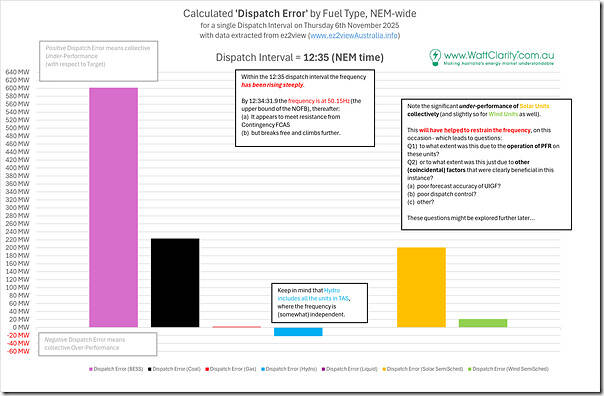Click legend label 'Dispatch Error (Hydro)'
The image size is (604, 396).
tap(292, 369)
